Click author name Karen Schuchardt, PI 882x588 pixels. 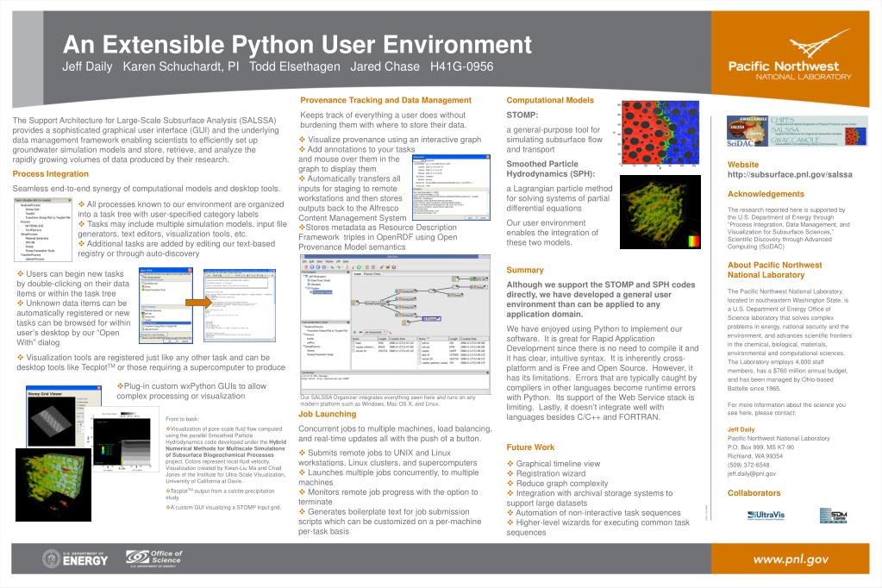pos(180,66)
